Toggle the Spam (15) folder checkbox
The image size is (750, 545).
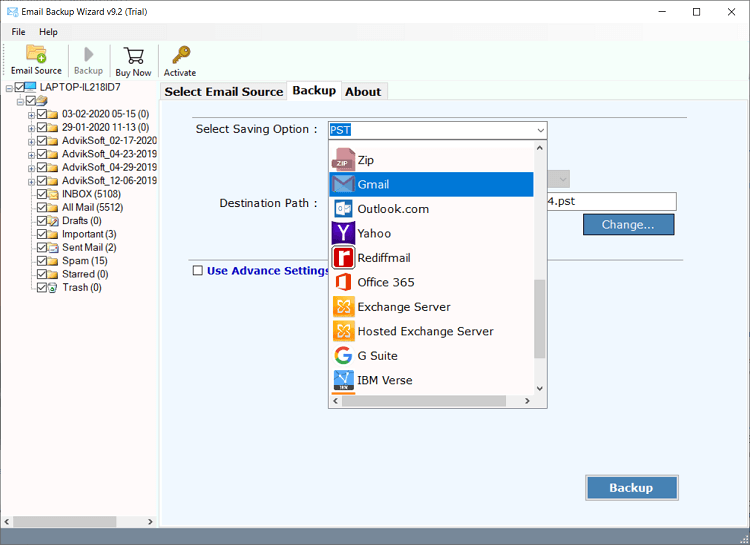tap(42, 261)
